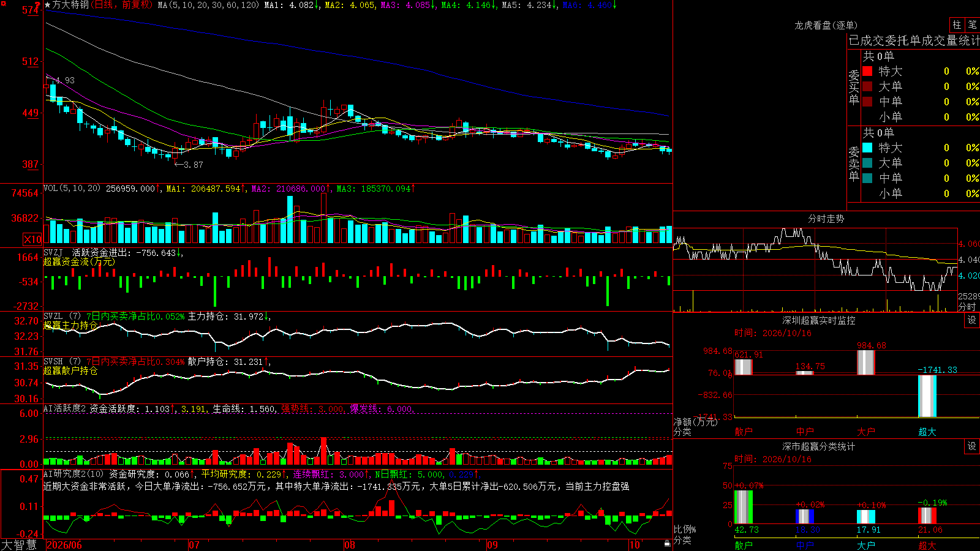
Task: Click the 08 month marker on the time axis
Action: [350, 545]
